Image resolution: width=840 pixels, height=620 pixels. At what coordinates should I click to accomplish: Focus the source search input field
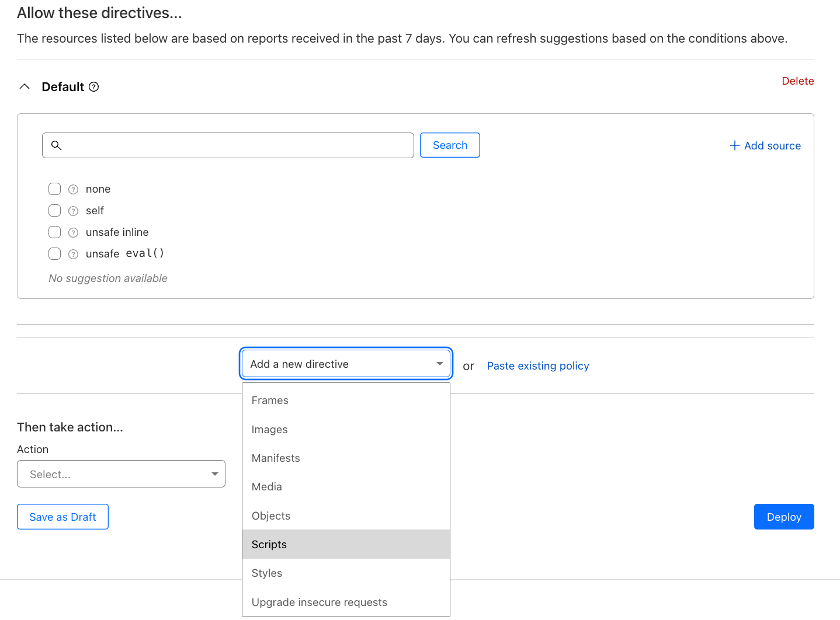tap(228, 145)
